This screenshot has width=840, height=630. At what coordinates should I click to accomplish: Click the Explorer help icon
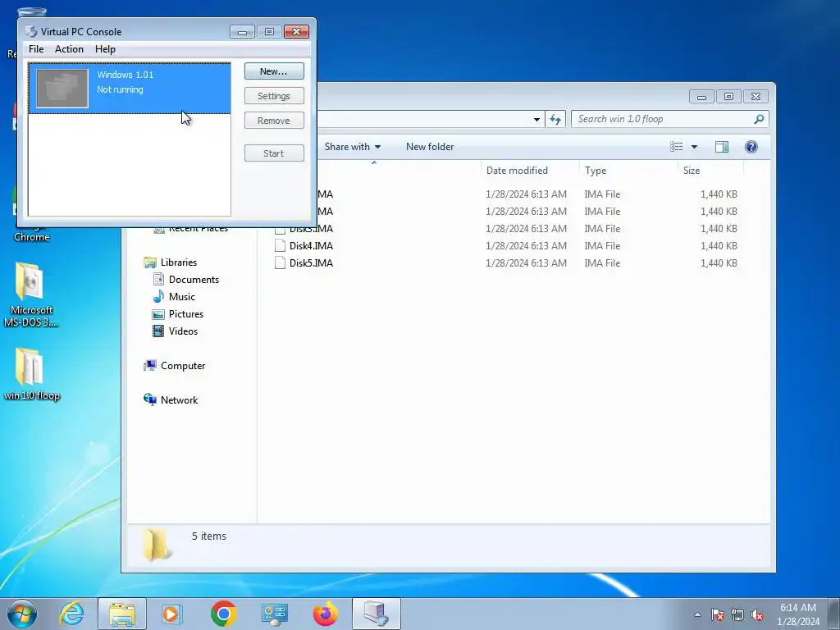tap(751, 147)
